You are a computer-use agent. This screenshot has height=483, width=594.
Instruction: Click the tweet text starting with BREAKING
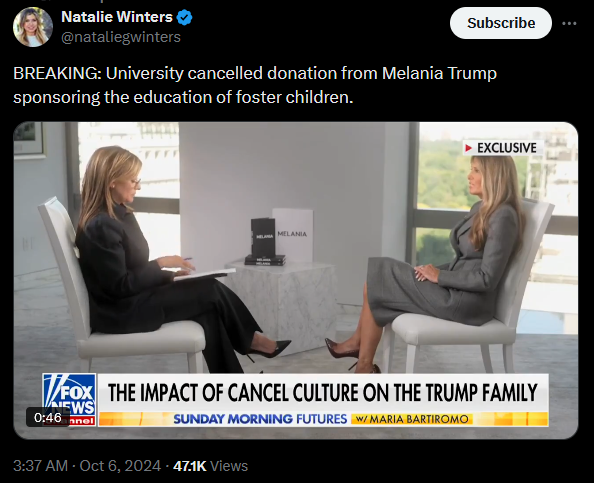click(255, 85)
